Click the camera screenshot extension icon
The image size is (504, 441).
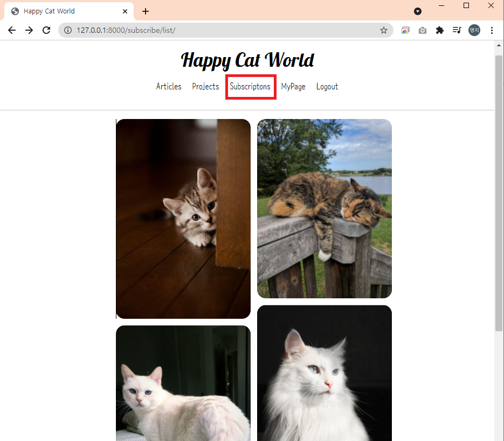(423, 30)
